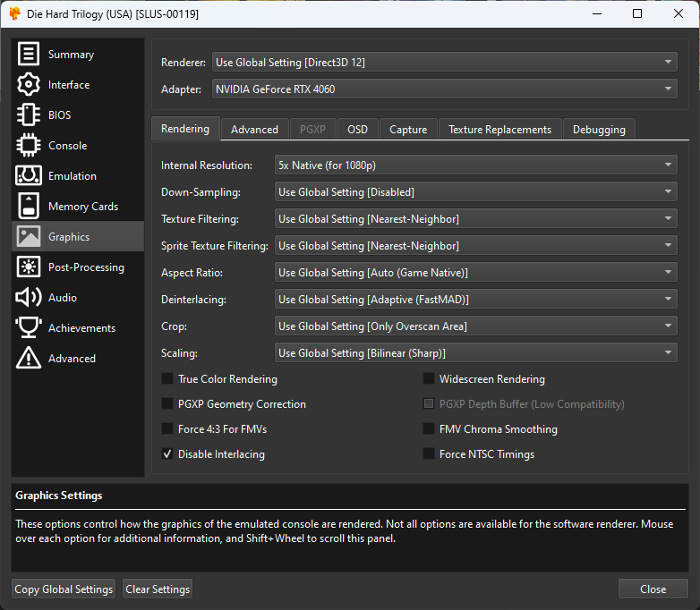Click Clear Settings button

pyautogui.click(x=158, y=589)
